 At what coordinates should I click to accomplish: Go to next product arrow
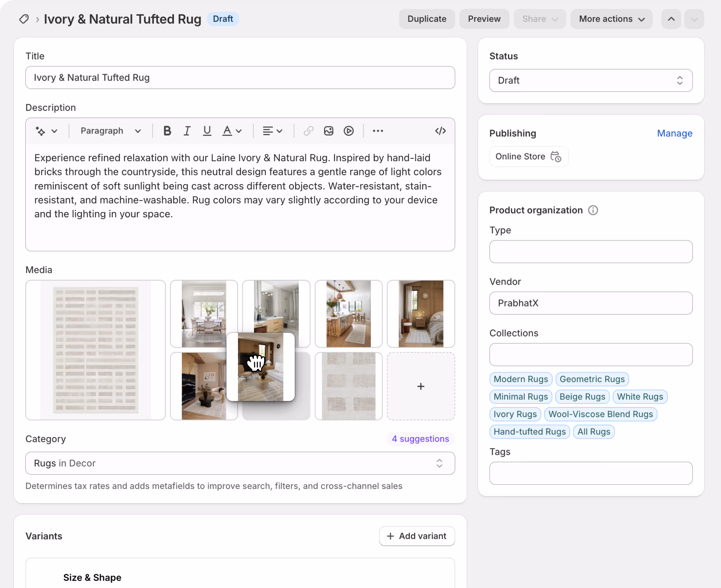pyautogui.click(x=694, y=19)
